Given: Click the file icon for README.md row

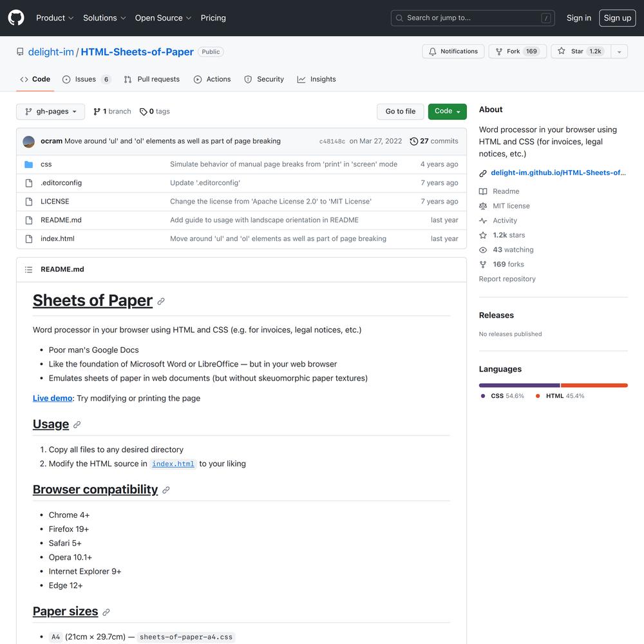Looking at the screenshot, I should [x=29, y=220].
